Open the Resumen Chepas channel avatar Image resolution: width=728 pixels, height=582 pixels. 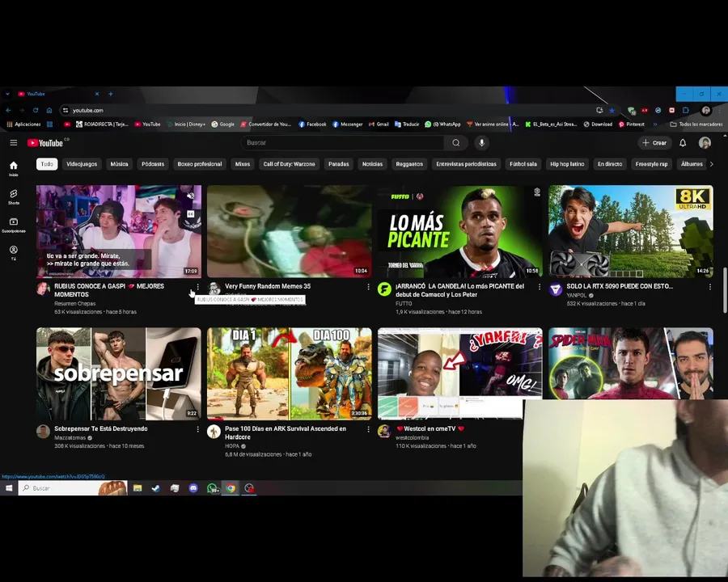pyautogui.click(x=43, y=289)
